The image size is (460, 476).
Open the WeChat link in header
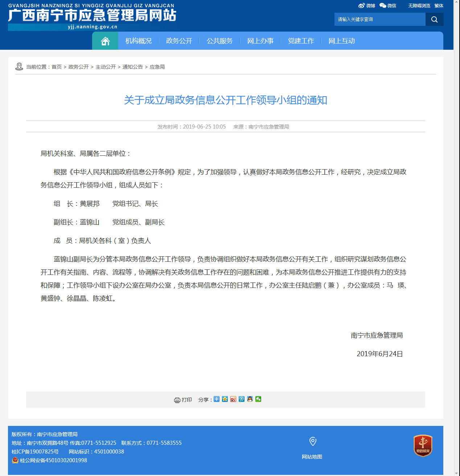(x=388, y=6)
